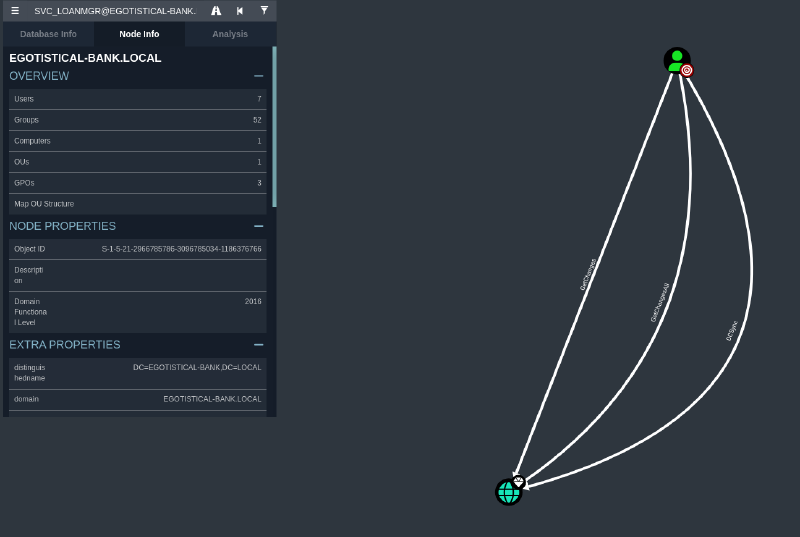Open the edge filter funnel icon

pos(264,10)
